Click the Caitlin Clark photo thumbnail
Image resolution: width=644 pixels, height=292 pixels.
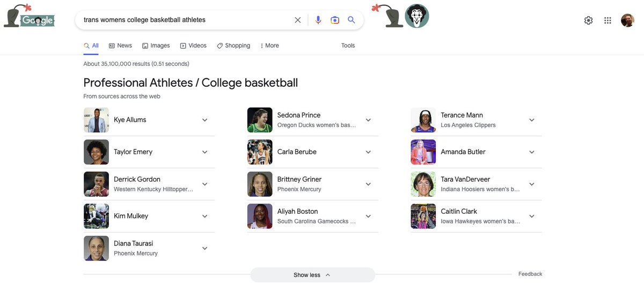point(423,216)
